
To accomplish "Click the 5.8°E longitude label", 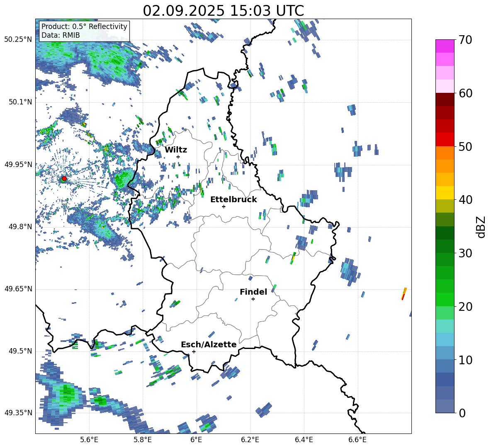I will (143, 440).
